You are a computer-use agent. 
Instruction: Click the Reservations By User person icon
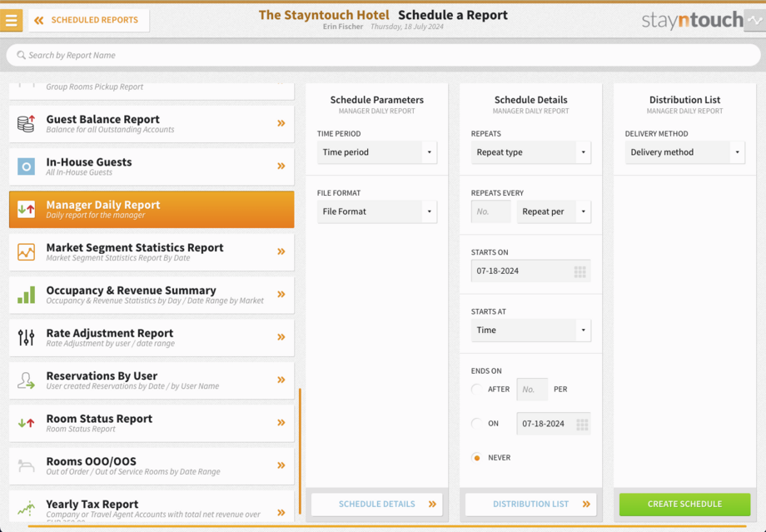(27, 380)
